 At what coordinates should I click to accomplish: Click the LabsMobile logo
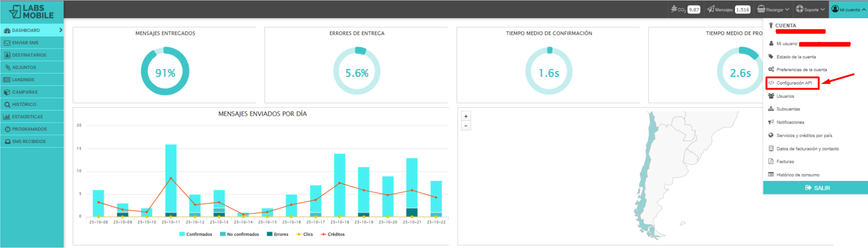click(x=32, y=11)
